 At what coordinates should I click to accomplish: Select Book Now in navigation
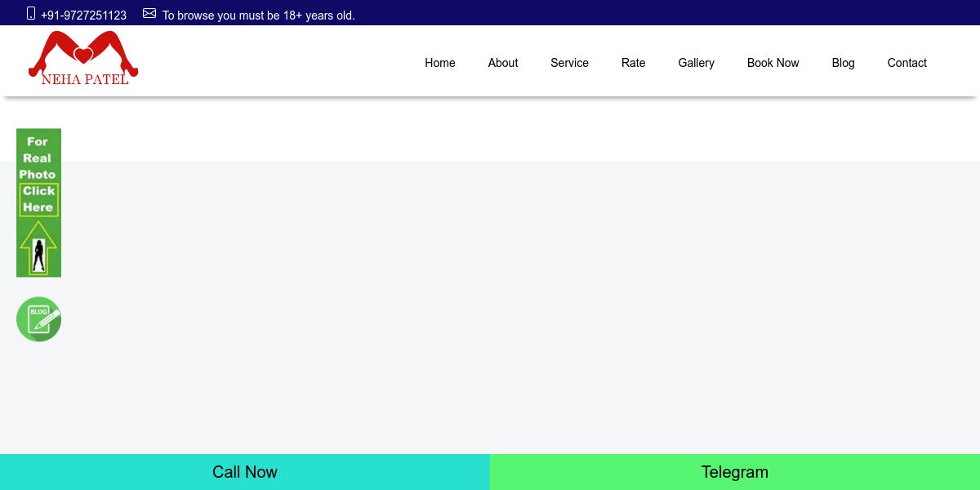[x=773, y=63]
